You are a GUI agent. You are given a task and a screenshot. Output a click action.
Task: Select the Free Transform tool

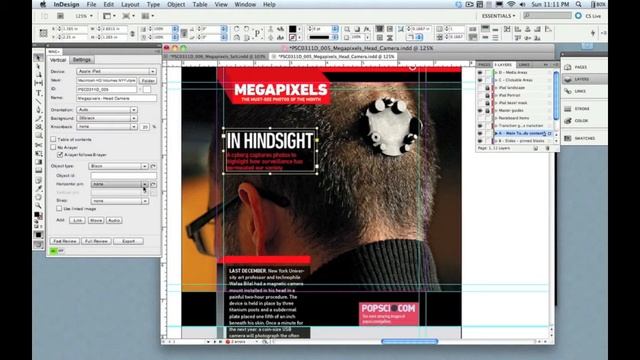(38, 153)
